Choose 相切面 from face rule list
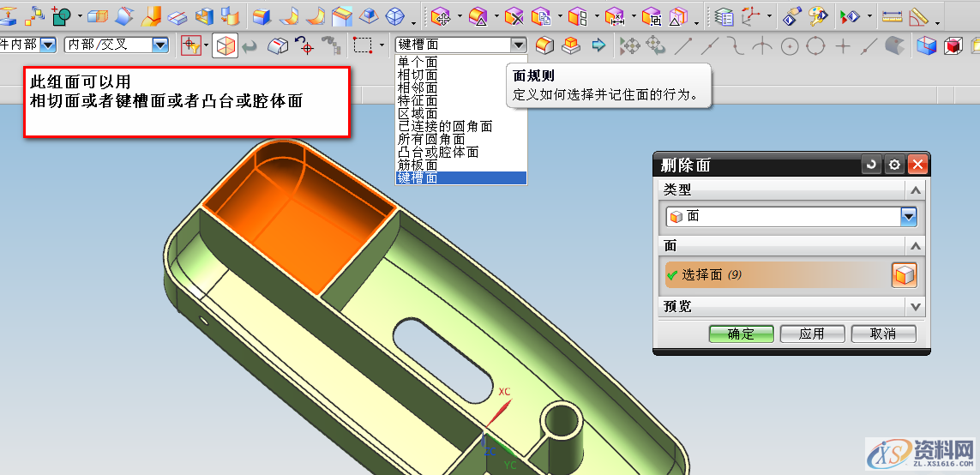 pyautogui.click(x=461, y=75)
